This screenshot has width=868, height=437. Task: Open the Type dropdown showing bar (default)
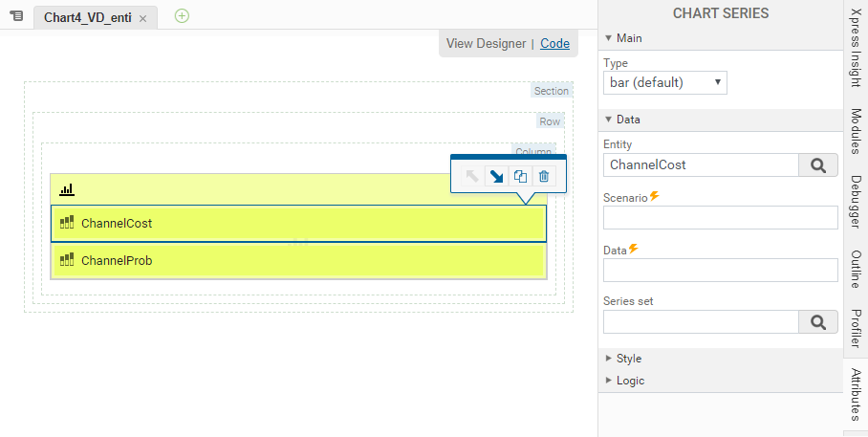[665, 82]
